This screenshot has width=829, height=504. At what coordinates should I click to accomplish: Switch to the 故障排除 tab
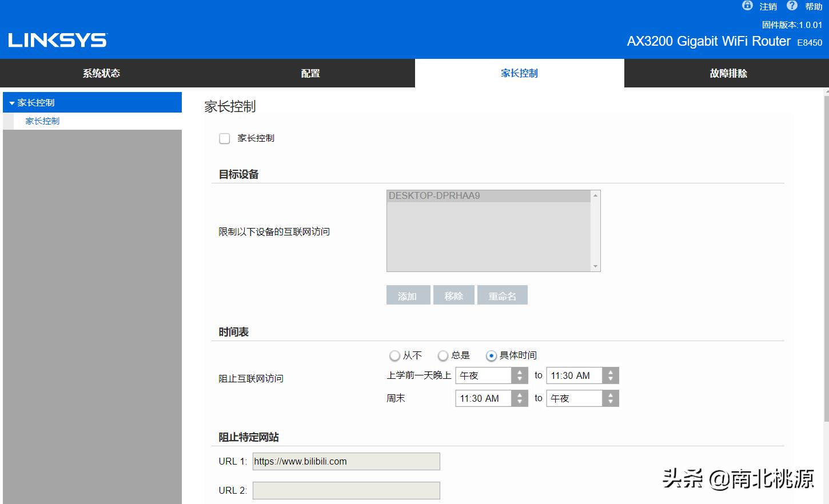point(727,73)
